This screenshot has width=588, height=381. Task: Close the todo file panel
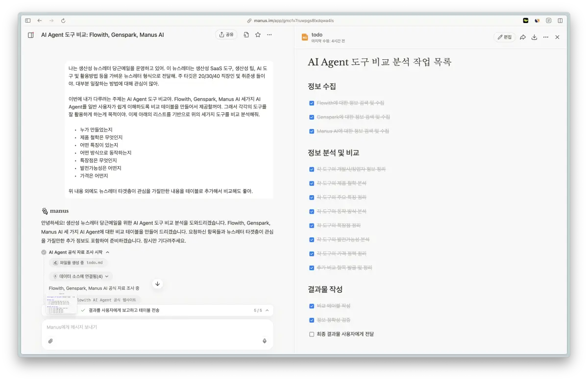point(557,37)
